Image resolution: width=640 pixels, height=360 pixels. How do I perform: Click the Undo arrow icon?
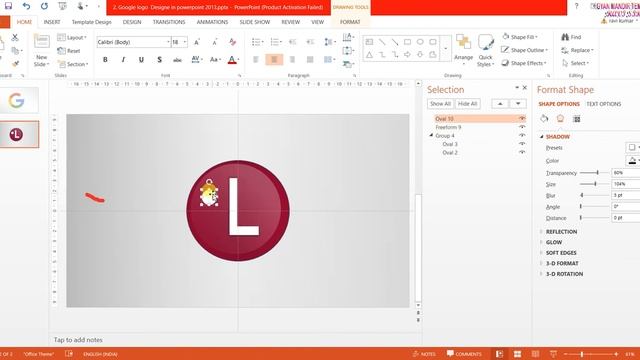pos(27,6)
